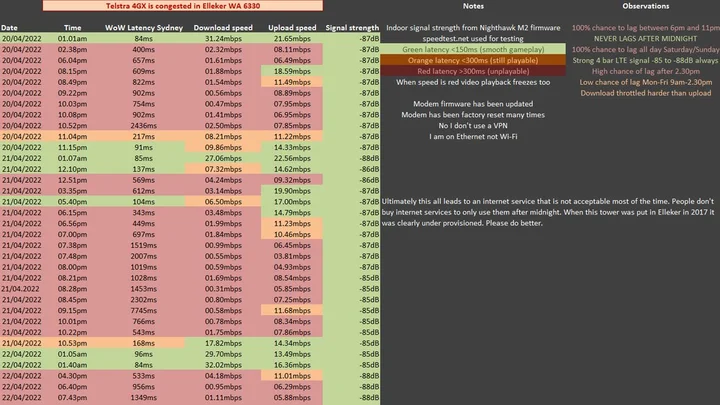Select the 'Modem firmware has been updated' note
This screenshot has width=720, height=405.
click(x=473, y=104)
